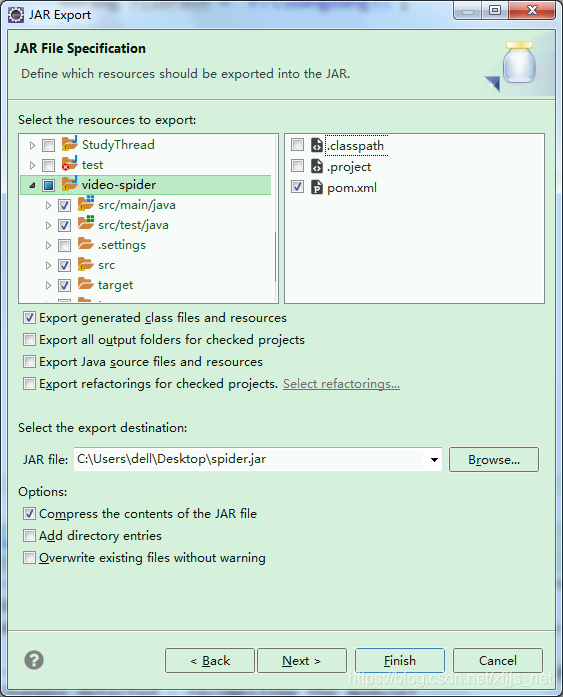Click the test project folder icon
The height and width of the screenshot is (697, 563).
(70, 164)
